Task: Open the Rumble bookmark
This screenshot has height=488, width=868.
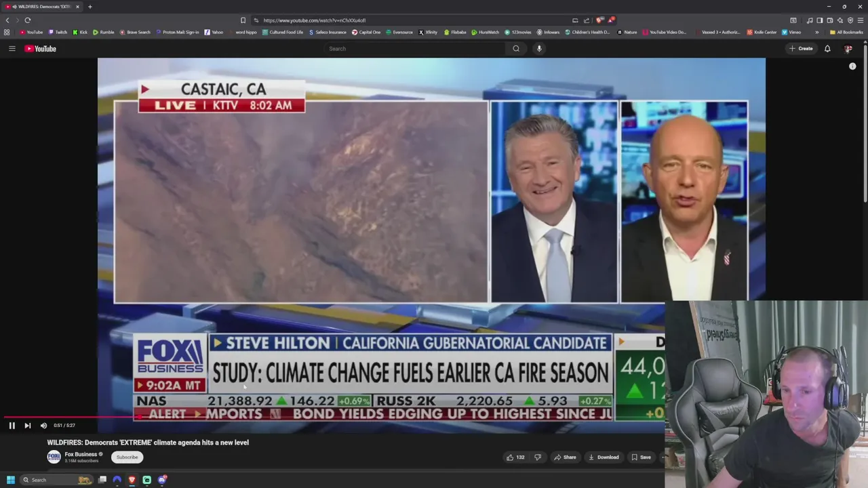Action: 104,32
